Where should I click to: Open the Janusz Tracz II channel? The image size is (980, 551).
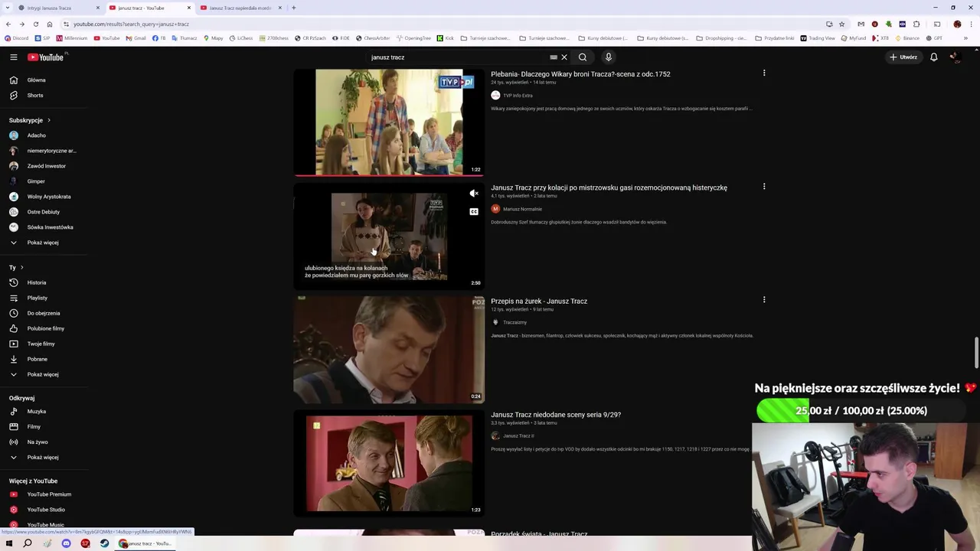[x=518, y=436]
